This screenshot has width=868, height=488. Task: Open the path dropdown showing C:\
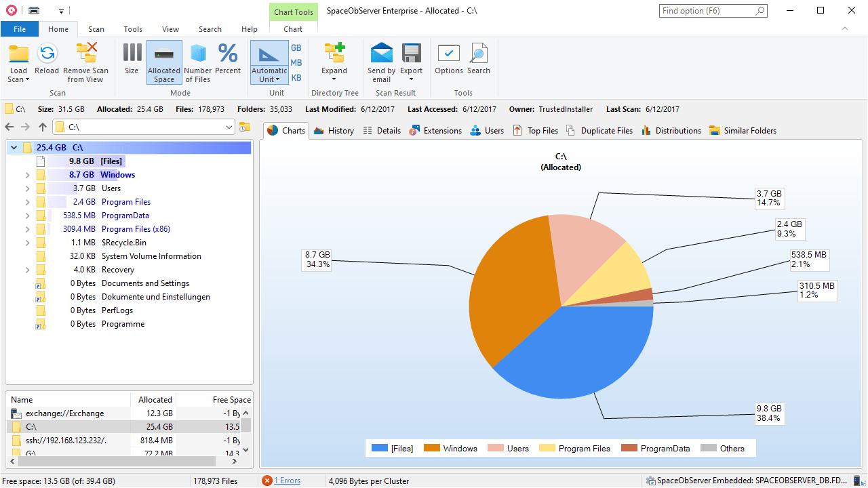(229, 127)
